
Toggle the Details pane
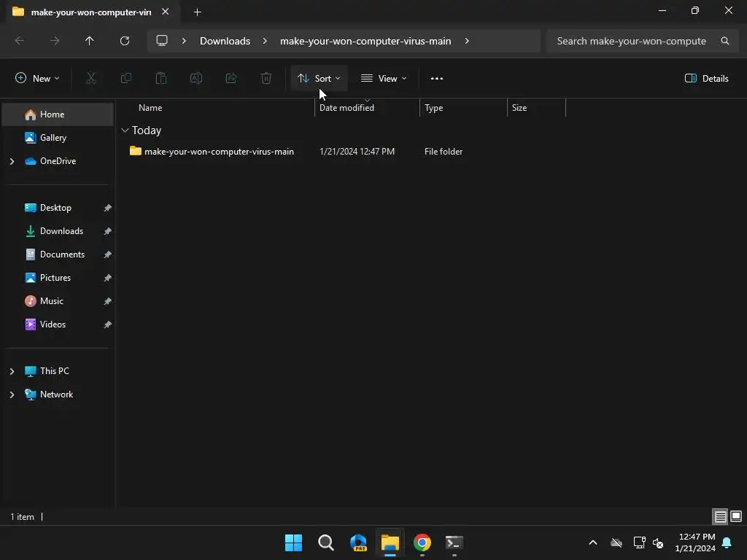coord(706,79)
